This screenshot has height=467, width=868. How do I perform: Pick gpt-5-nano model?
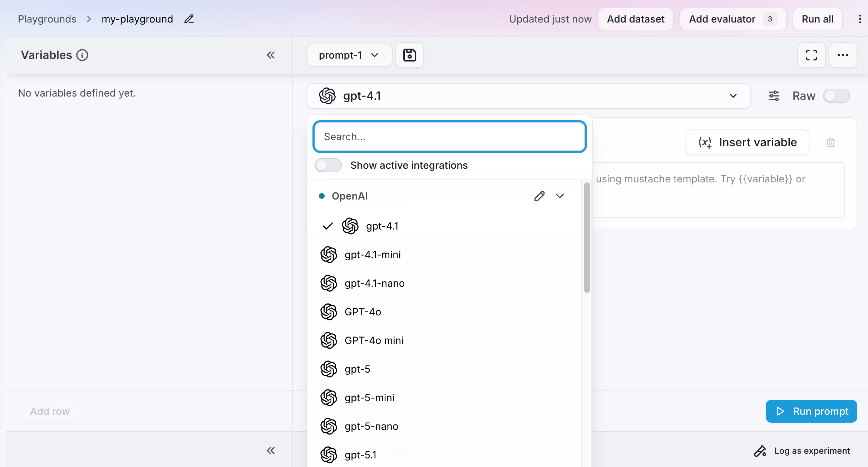445,426
